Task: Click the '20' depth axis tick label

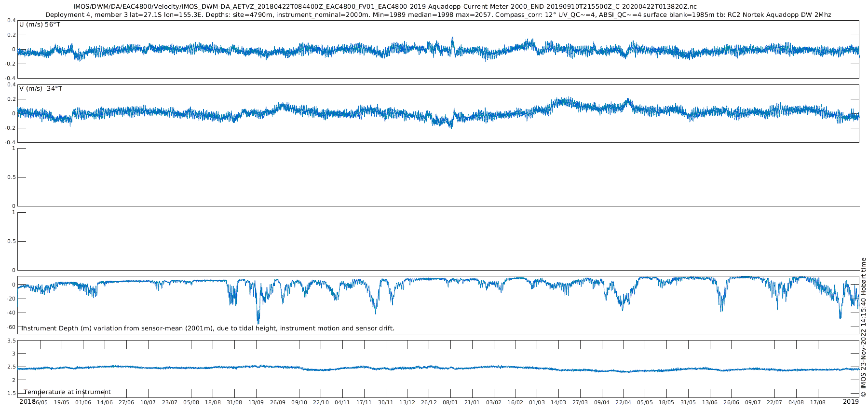Action: [x=12, y=299]
